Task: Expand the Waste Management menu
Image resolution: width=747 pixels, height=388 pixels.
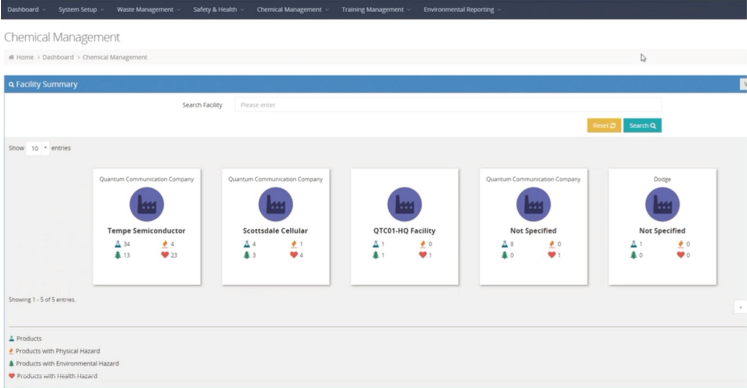Action: (x=149, y=10)
